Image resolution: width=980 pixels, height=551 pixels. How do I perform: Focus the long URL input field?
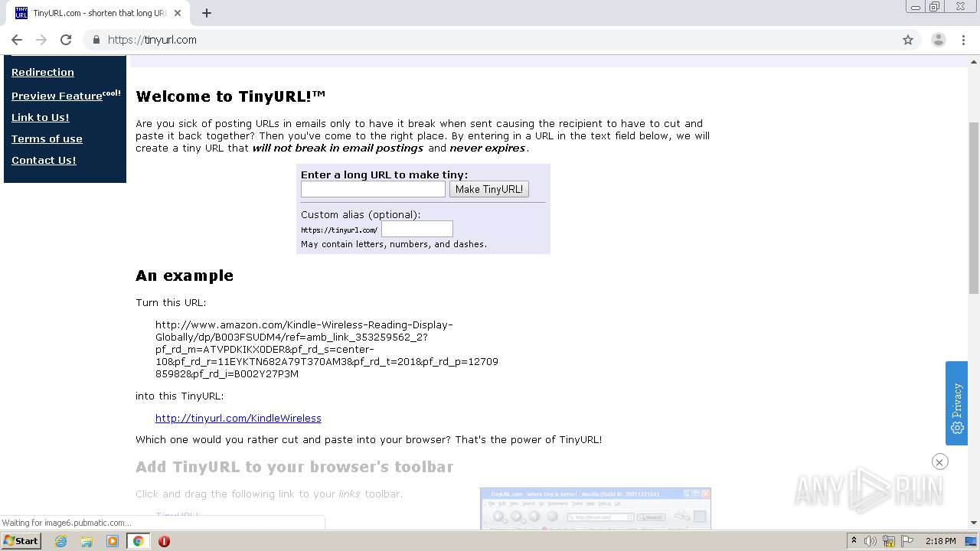(x=373, y=189)
